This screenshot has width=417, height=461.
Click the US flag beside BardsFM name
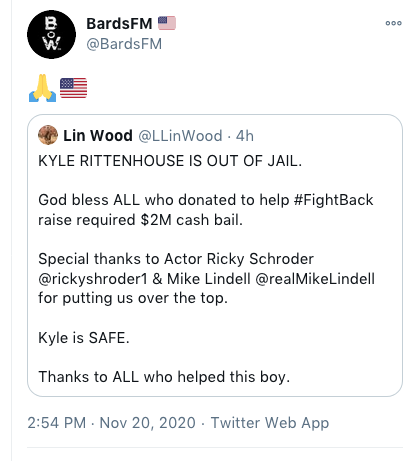click(167, 23)
